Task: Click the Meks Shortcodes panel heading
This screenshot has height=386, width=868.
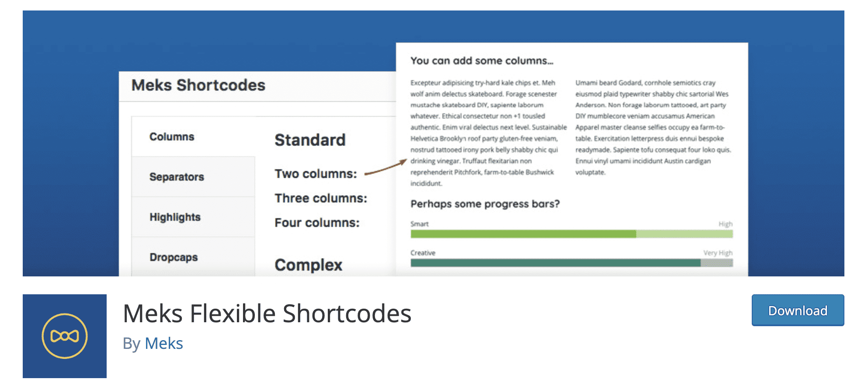Action: tap(198, 85)
